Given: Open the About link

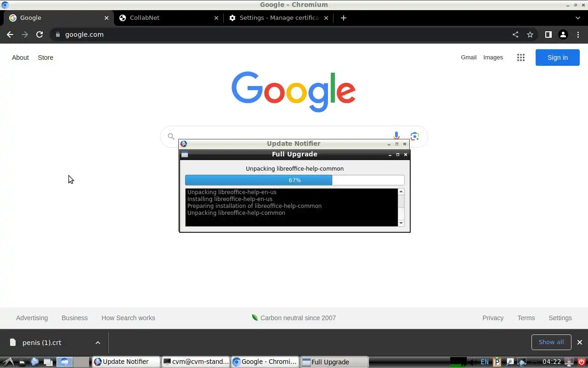Looking at the screenshot, I should (x=20, y=57).
